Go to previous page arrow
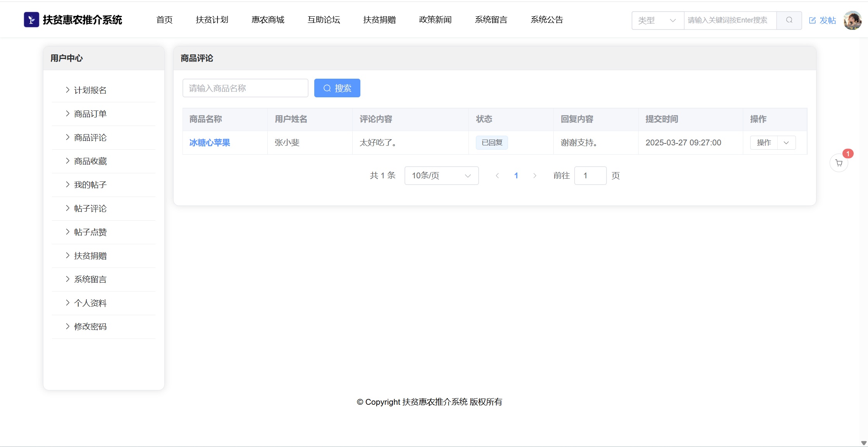The width and height of the screenshot is (868, 447). click(x=497, y=176)
